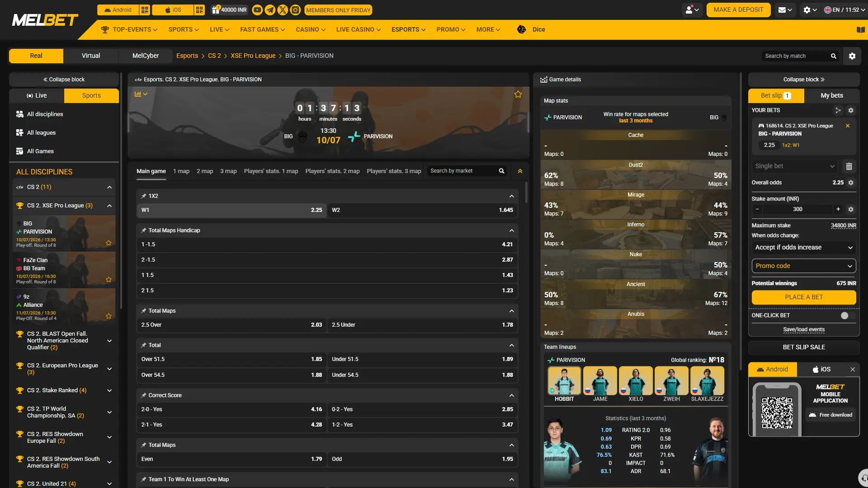Open bet slip settings gear in Your Bets

coord(851,110)
